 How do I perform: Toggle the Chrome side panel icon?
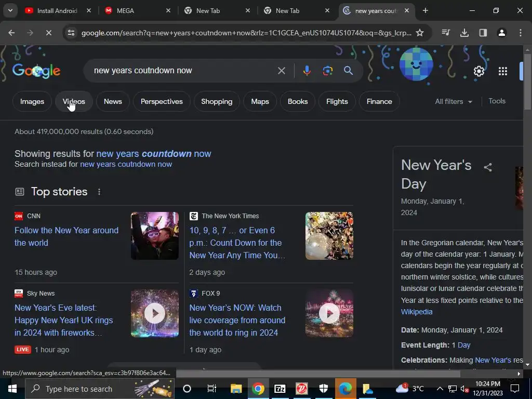pyautogui.click(x=483, y=33)
